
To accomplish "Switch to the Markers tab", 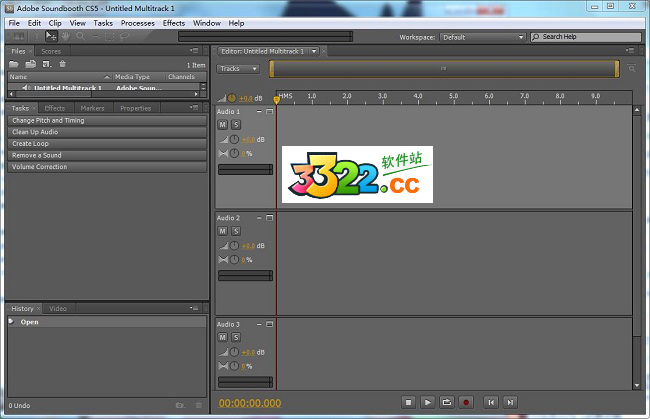I will [x=92, y=108].
